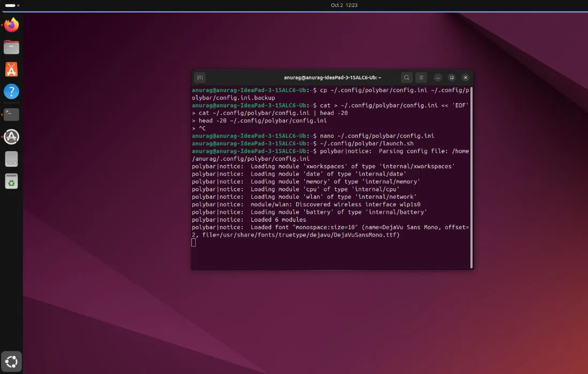588x374 pixels.
Task: Open the Help question mark icon
Action: [11, 91]
